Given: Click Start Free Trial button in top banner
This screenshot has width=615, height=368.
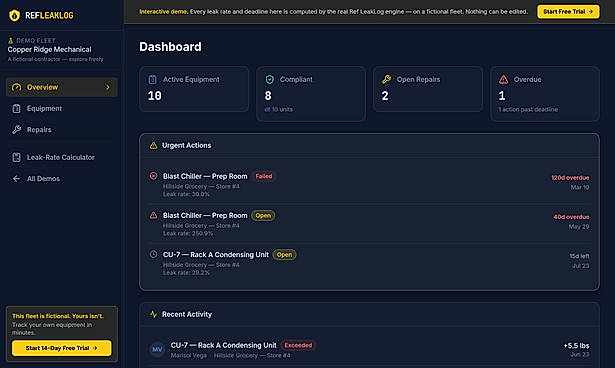Looking at the screenshot, I should pyautogui.click(x=568, y=12).
